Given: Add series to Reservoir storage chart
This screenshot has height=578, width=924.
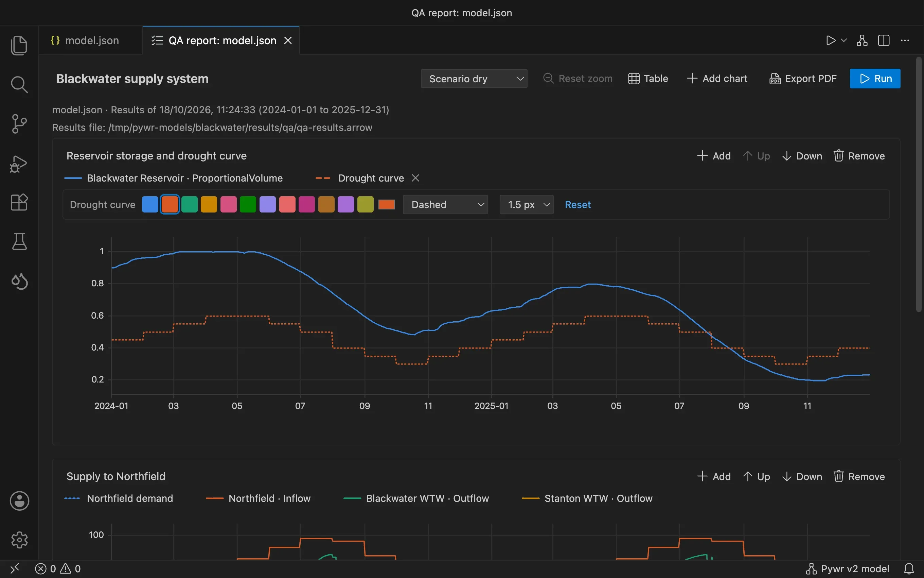Looking at the screenshot, I should pos(714,156).
